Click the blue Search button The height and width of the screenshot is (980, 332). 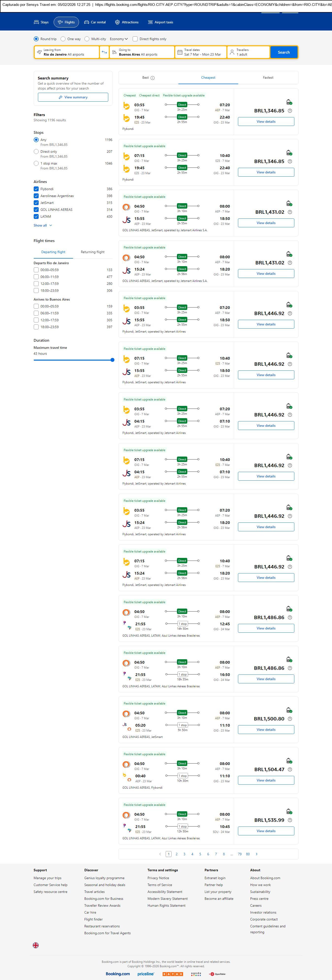pyautogui.click(x=284, y=52)
